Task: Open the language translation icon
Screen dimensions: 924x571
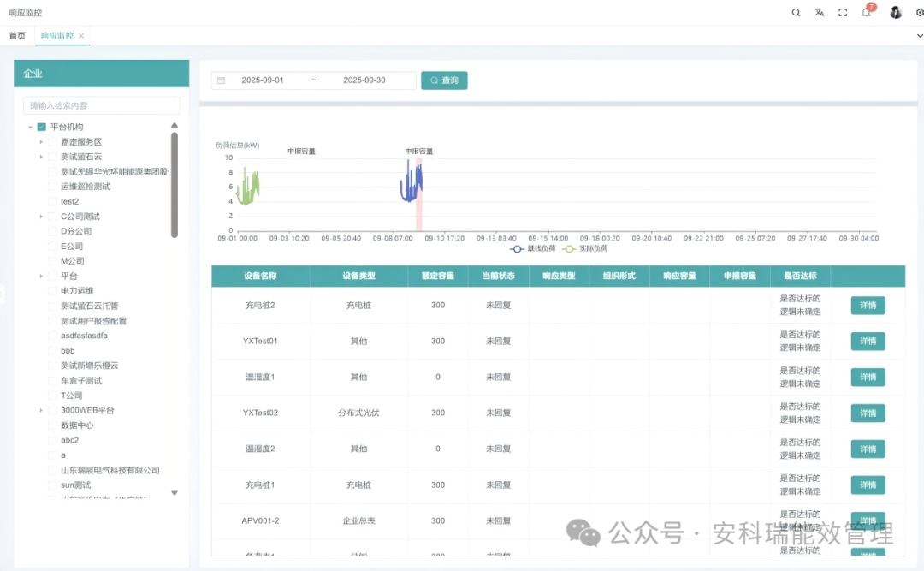Action: pos(819,12)
